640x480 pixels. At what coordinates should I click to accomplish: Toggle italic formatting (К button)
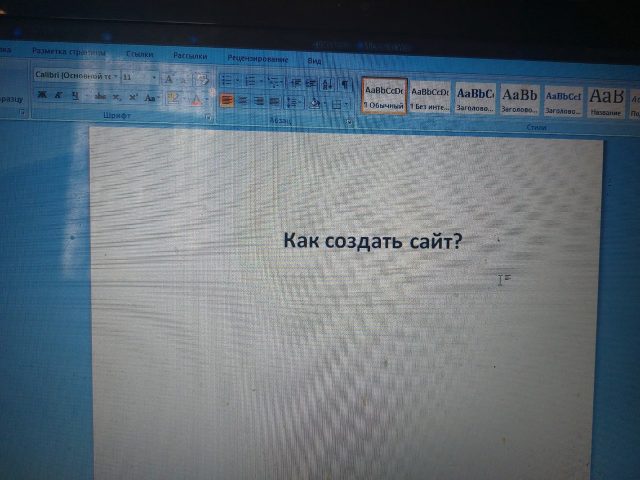click(58, 96)
